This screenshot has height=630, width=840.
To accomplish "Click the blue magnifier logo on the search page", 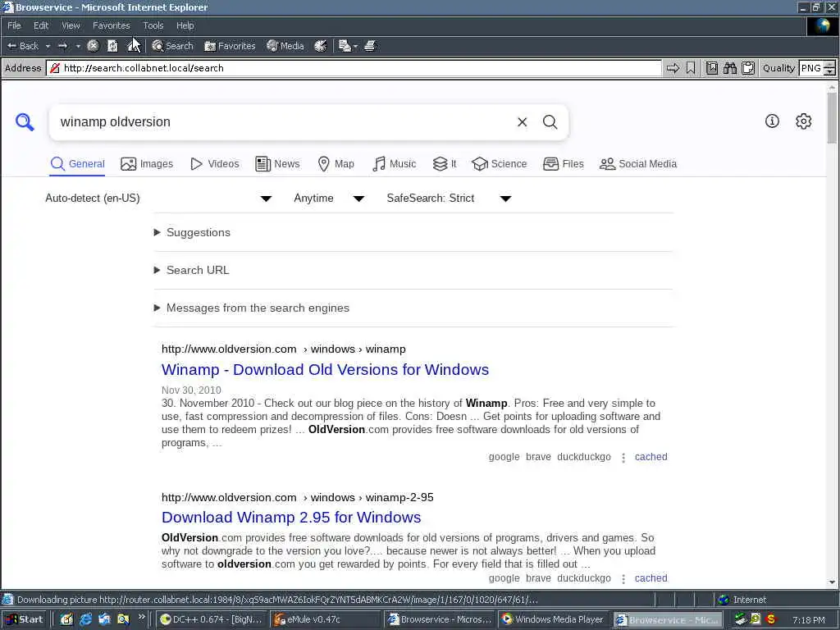I will tap(25, 122).
